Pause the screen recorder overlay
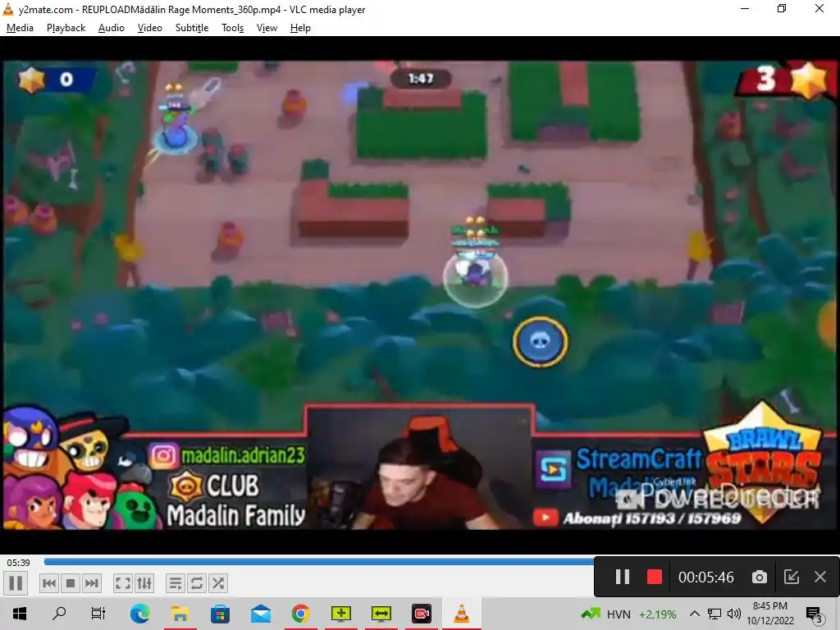Screen dimensions: 840x630 click(622, 577)
